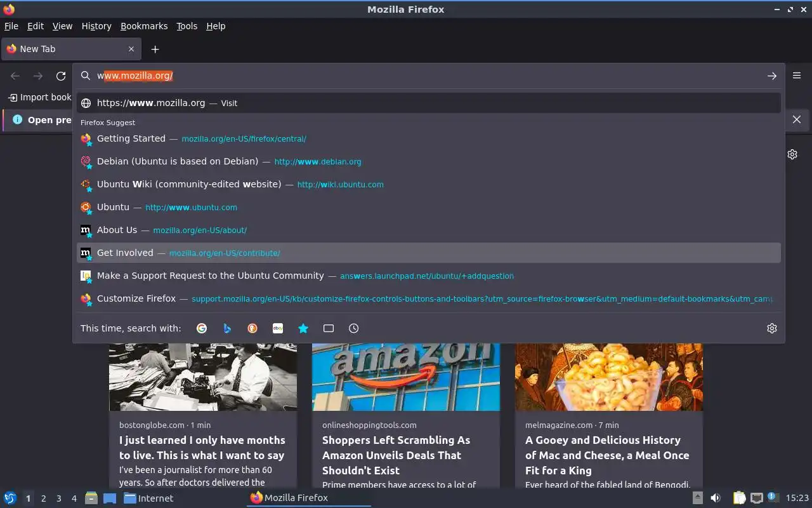This screenshot has height=508, width=812.
Task: Click the volume icon in system tray
Action: 716,498
